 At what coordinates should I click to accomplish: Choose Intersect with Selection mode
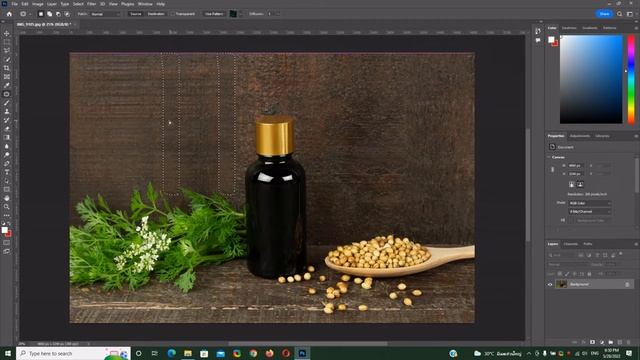(67, 14)
